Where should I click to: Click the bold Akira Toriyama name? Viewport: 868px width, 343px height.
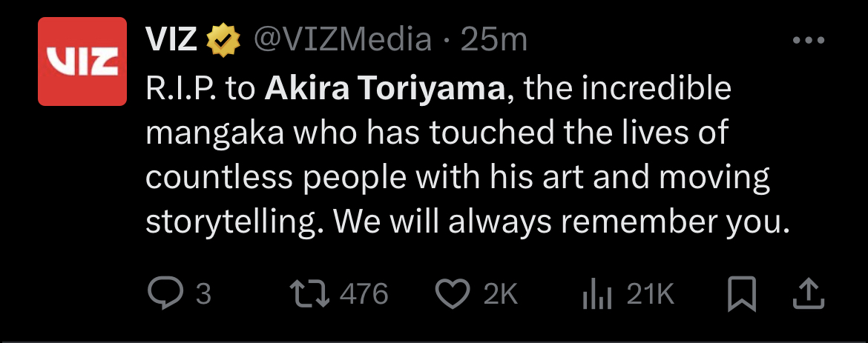pos(385,89)
